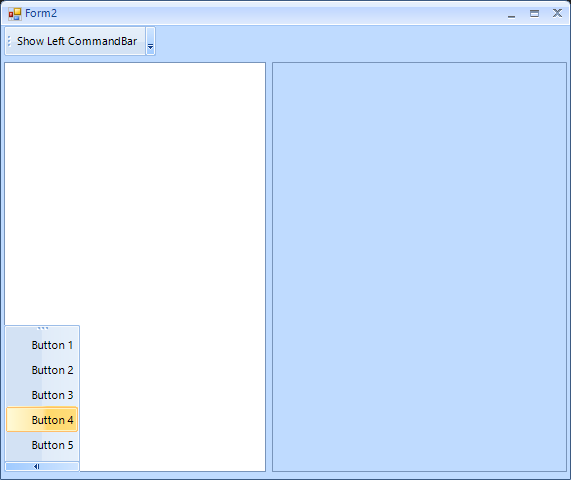Viewport: 571px width, 480px height.
Task: Click the empty title bar area
Action: [280, 14]
